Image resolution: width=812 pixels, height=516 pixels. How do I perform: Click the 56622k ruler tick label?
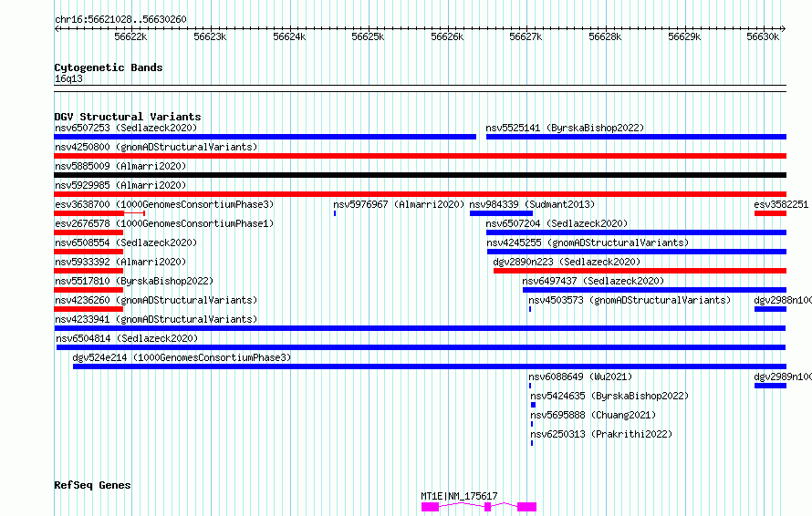click(130, 36)
